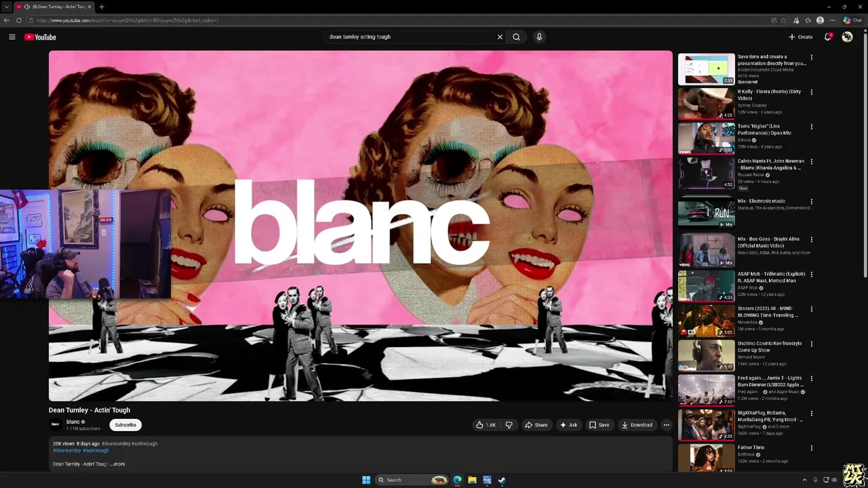Screen dimensions: 868x488
Task: Open options for R Kelly Fiesta video
Action: click(x=811, y=92)
